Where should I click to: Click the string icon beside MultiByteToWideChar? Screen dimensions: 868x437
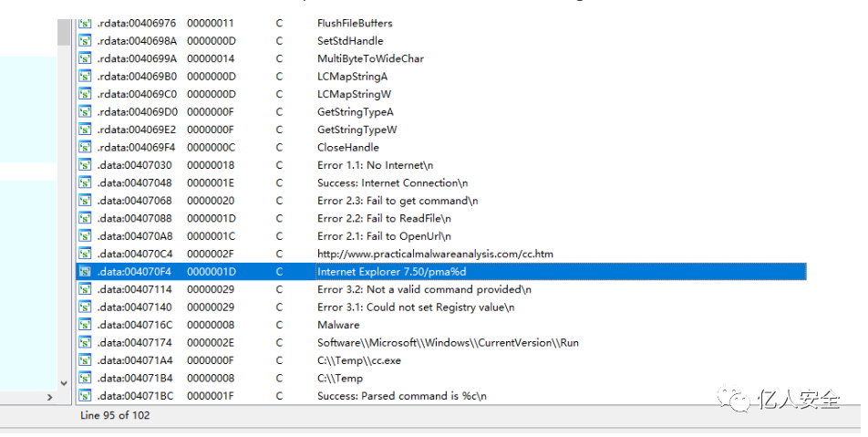click(x=85, y=58)
